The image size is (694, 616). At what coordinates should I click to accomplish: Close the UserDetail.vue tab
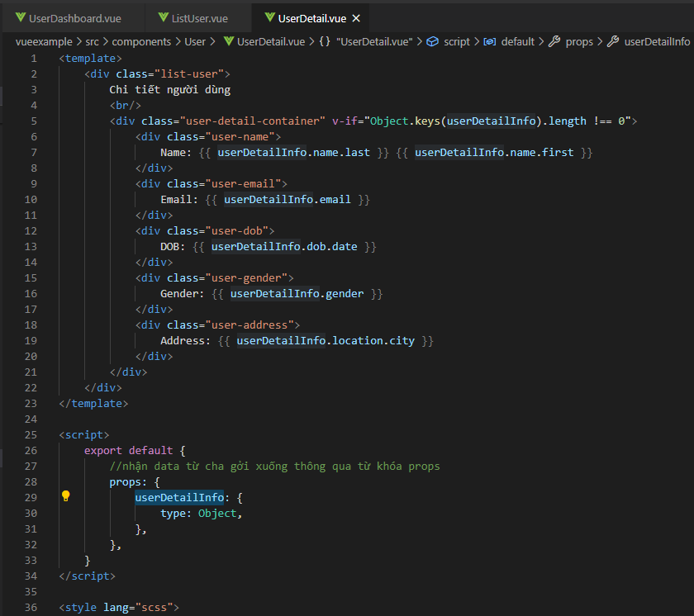click(356, 18)
